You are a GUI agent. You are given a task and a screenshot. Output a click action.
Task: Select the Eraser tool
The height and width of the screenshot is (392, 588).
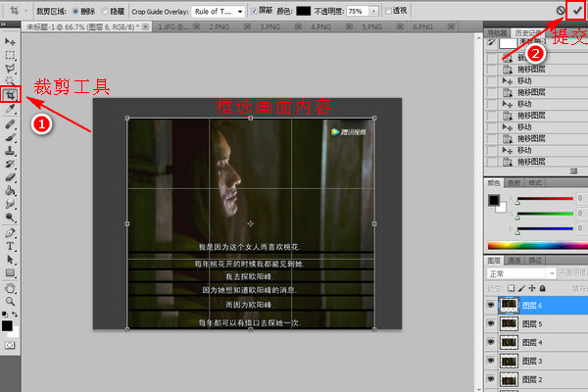tap(10, 177)
